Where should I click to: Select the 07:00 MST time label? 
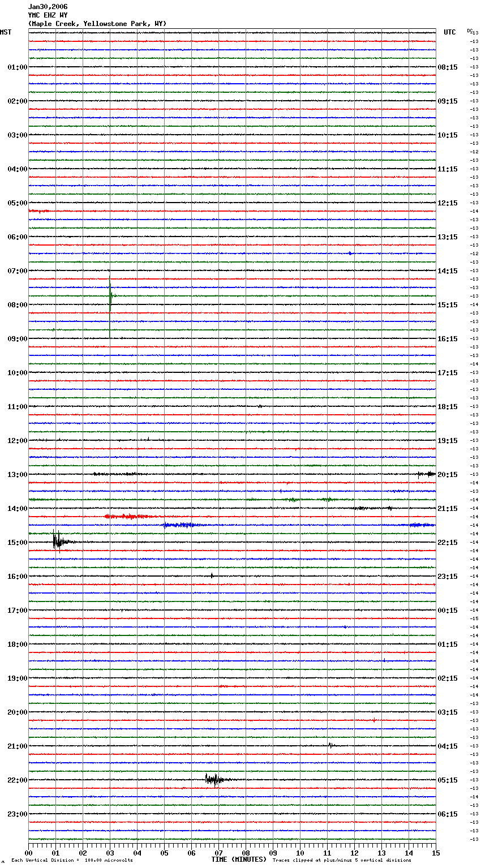tap(18, 271)
